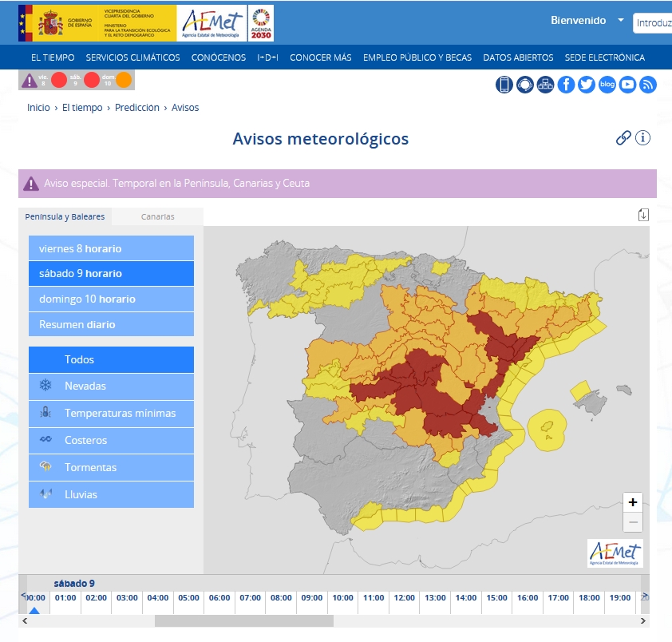The width and height of the screenshot is (672, 642).
Task: Go to El tiempo breadcrumb
Action: point(82,108)
